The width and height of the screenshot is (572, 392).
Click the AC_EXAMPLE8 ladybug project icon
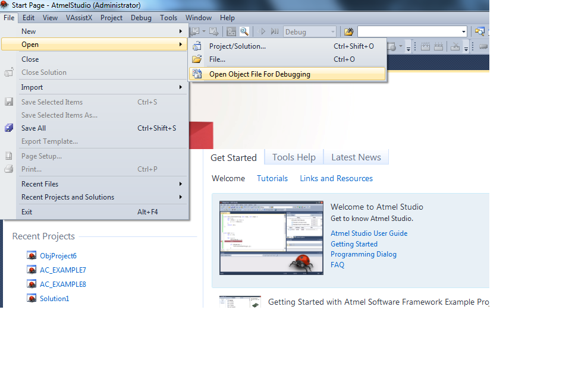(x=32, y=284)
